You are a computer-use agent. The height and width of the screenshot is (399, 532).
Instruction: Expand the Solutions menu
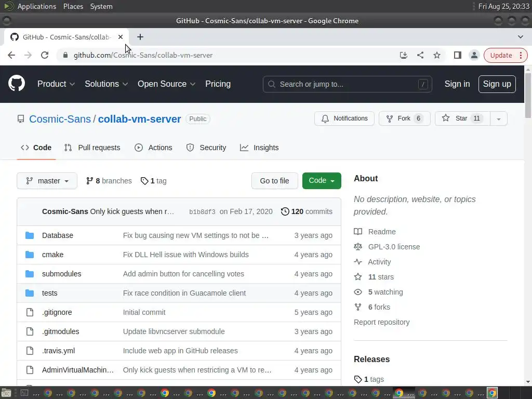tap(106, 84)
